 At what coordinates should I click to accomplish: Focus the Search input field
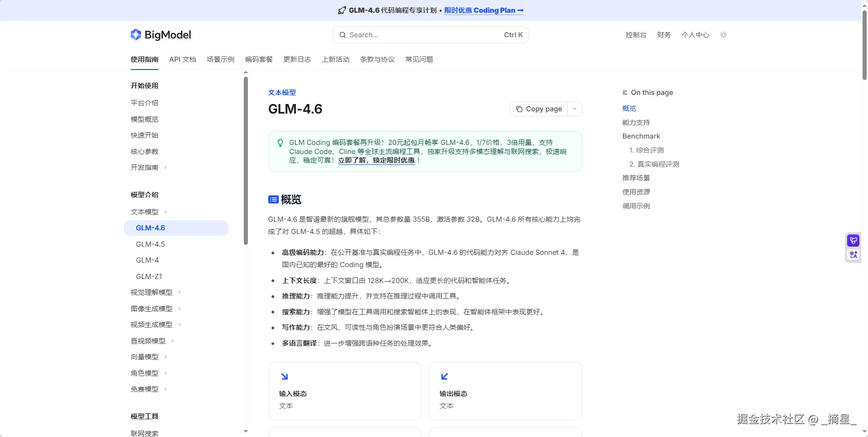430,35
